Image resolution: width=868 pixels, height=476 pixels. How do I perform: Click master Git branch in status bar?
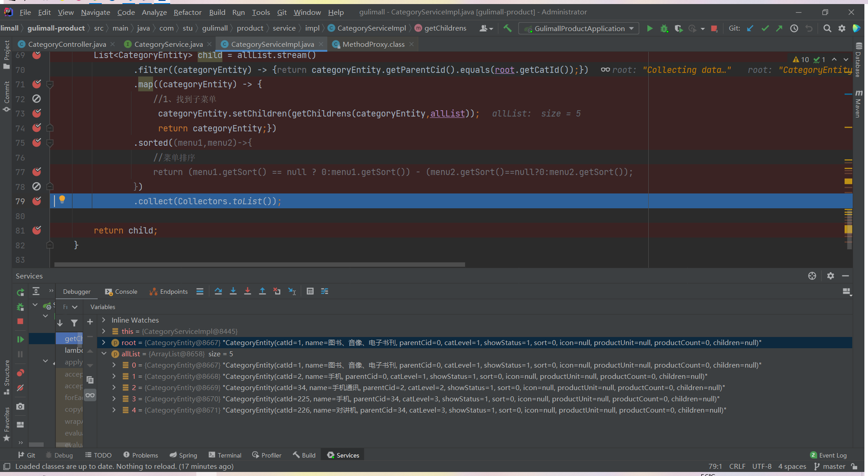(x=830, y=467)
